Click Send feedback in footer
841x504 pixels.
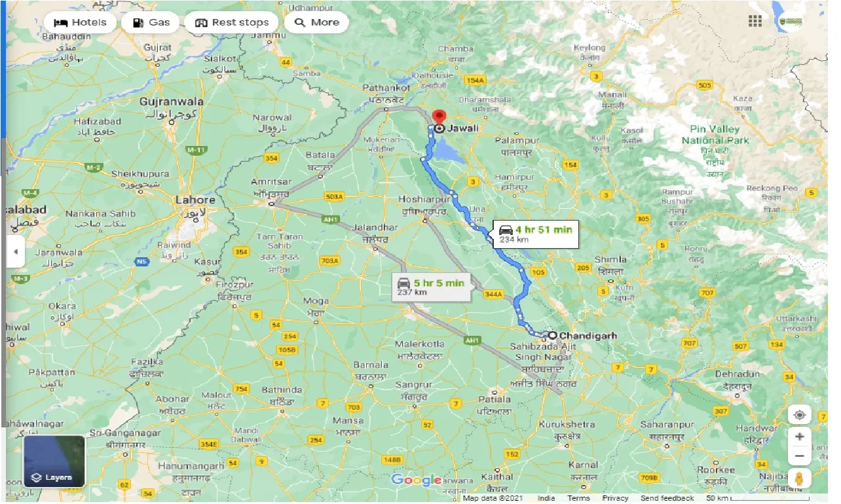[x=667, y=498]
